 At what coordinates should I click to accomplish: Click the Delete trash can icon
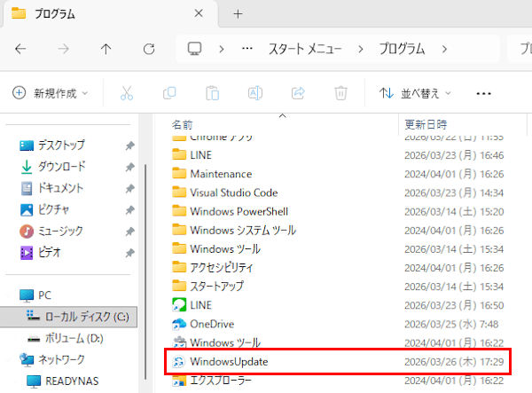pyautogui.click(x=340, y=93)
